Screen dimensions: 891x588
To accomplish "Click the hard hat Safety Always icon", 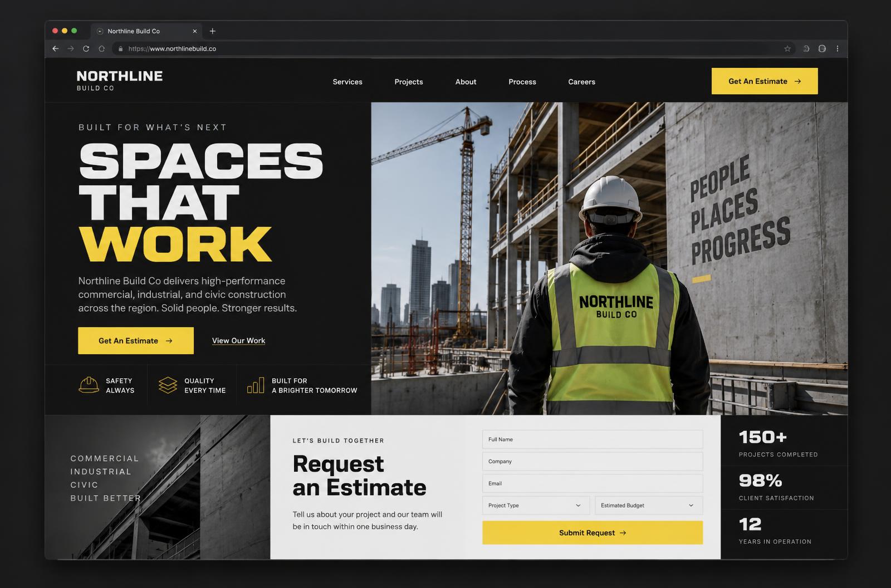I will pyautogui.click(x=89, y=385).
